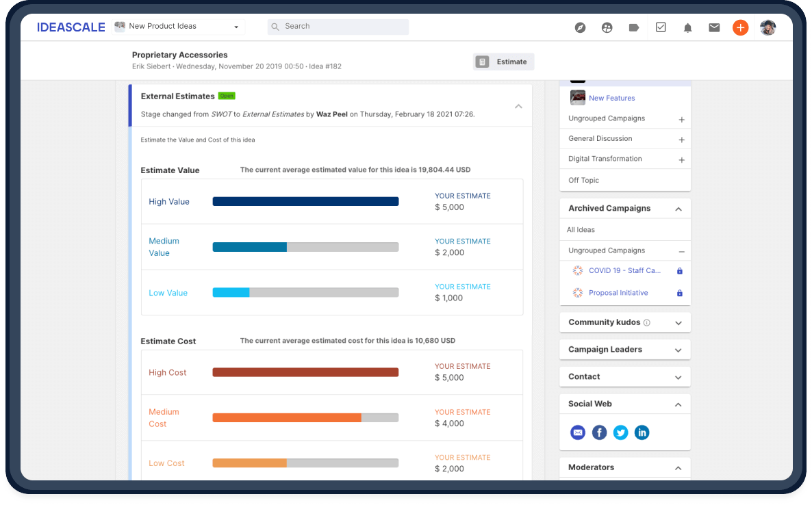Click the Twitter social icon
This screenshot has width=812, height=505.
pyautogui.click(x=620, y=432)
